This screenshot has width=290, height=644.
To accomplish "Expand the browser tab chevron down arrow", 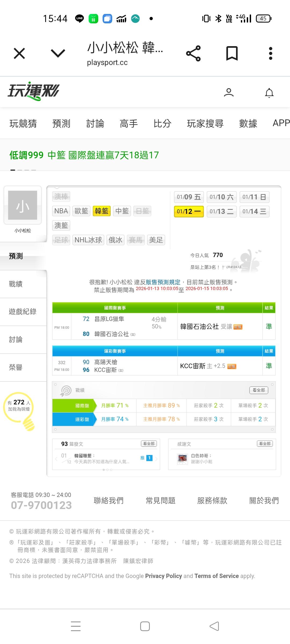I will pyautogui.click(x=58, y=53).
